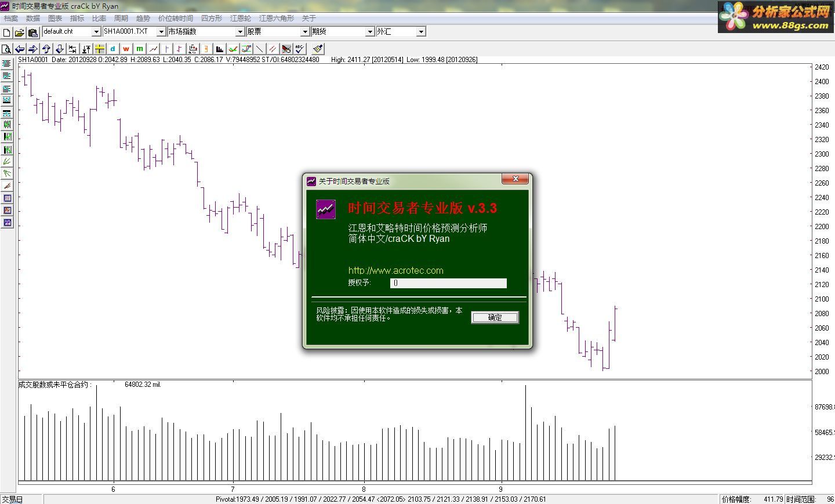Viewport: 835px width, 504px height.
Task: Open the 江恩轮 menu
Action: (x=241, y=19)
